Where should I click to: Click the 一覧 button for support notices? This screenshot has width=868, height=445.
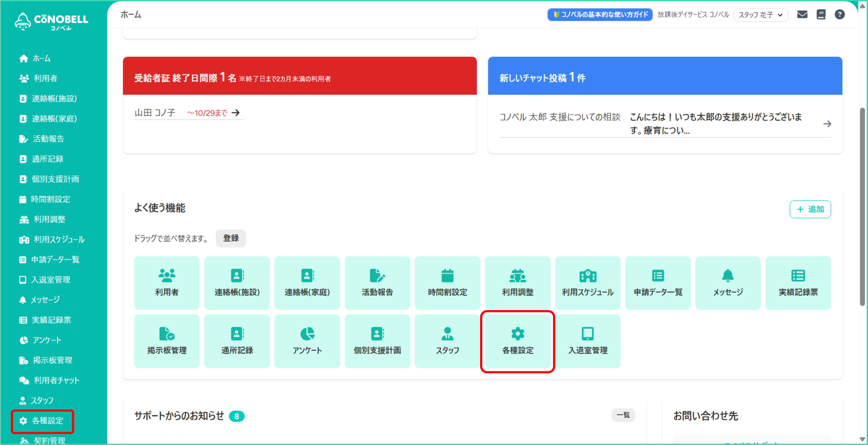623,415
